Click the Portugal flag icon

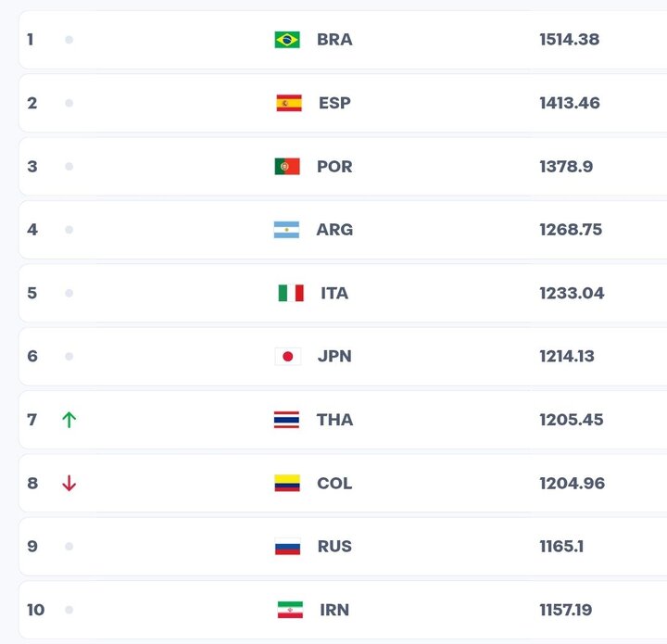pyautogui.click(x=287, y=166)
